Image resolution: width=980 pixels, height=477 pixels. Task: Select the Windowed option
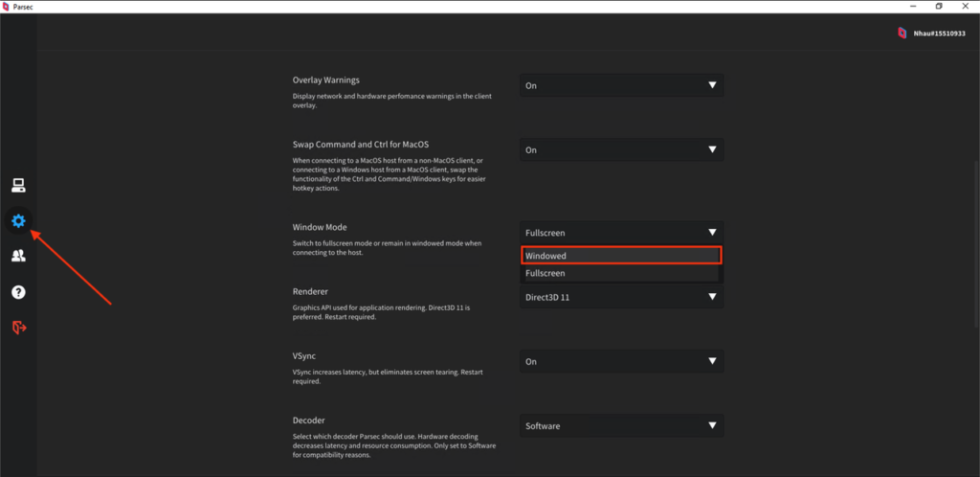point(621,256)
